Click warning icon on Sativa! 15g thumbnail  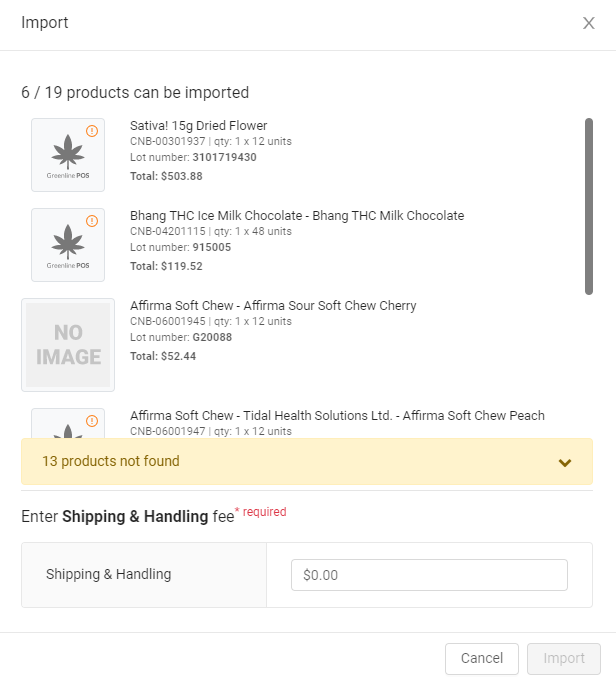tap(92, 131)
